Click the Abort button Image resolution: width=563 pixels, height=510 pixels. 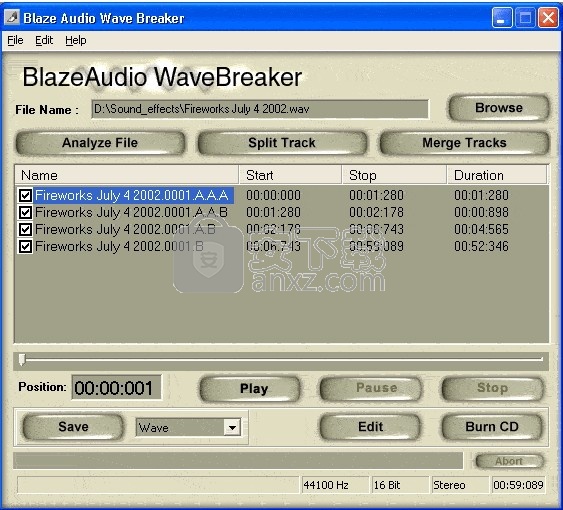tap(509, 461)
